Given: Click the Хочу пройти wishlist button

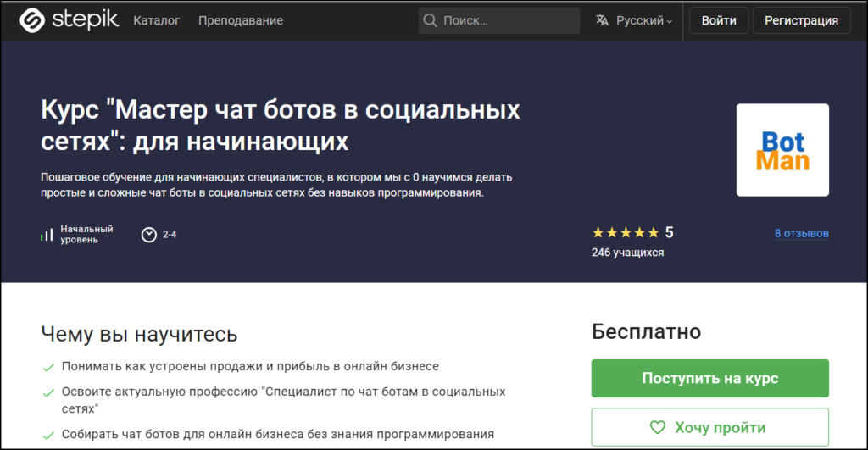Looking at the screenshot, I should pyautogui.click(x=709, y=428).
